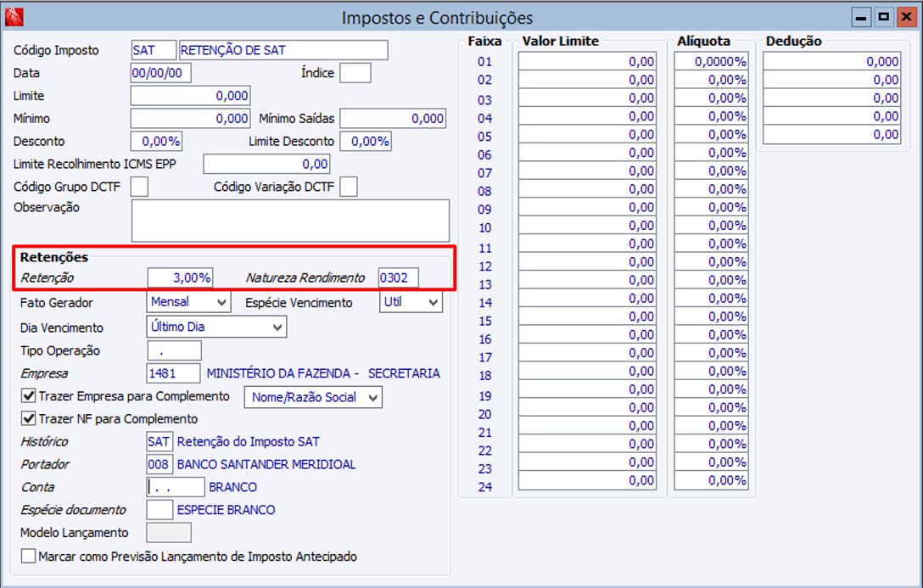Click the Natureza Rendimento italic label
Screen dimensions: 923x588
(305, 277)
